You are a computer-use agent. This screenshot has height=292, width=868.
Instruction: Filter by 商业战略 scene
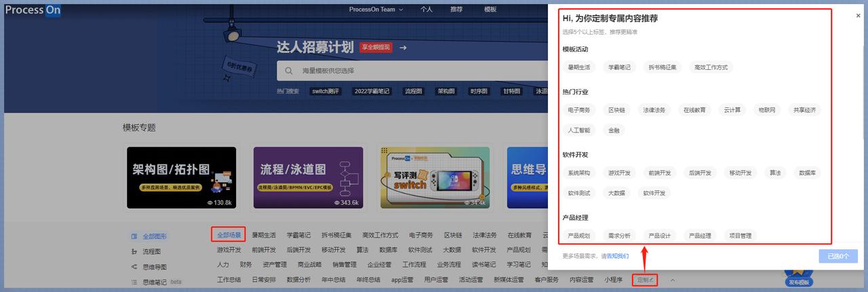pos(309,265)
